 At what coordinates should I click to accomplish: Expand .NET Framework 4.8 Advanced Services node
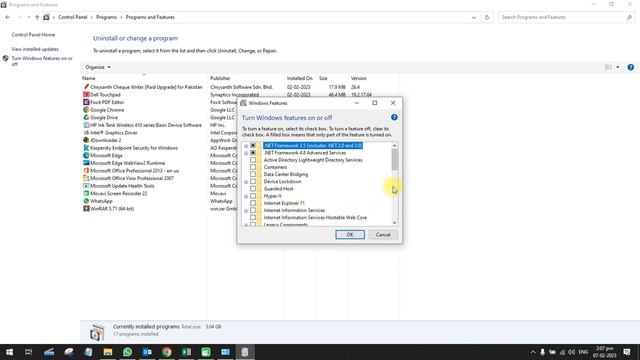(246, 153)
